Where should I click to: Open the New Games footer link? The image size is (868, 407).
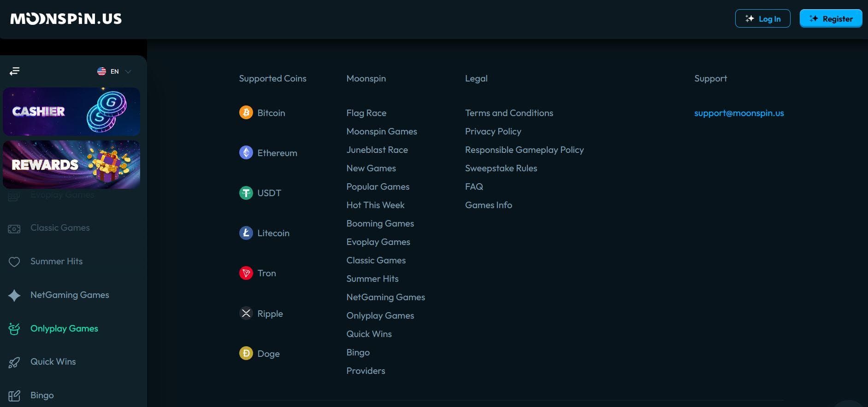coord(371,168)
